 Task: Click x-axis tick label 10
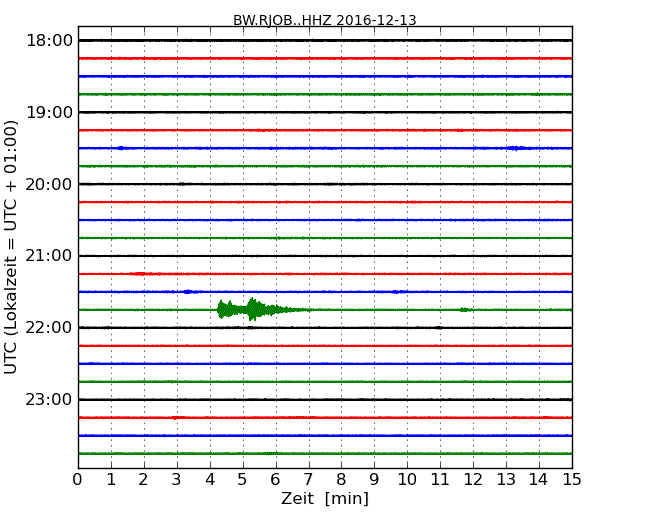(x=407, y=480)
